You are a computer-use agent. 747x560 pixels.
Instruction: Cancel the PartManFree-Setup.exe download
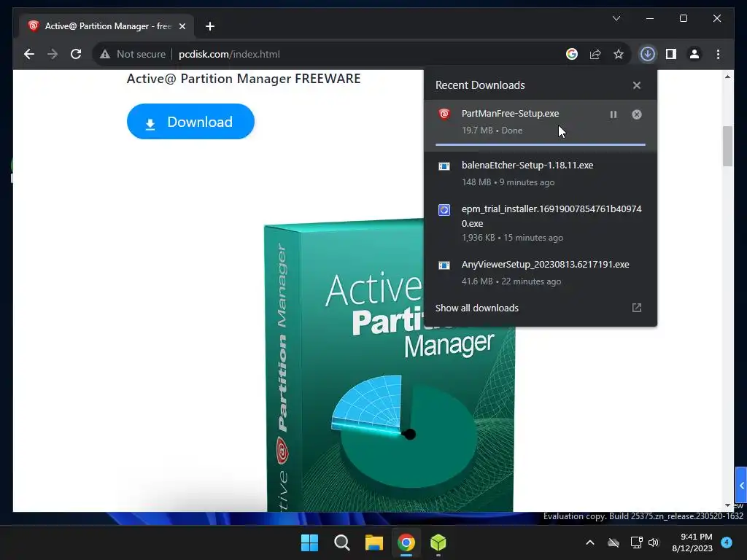pos(636,114)
